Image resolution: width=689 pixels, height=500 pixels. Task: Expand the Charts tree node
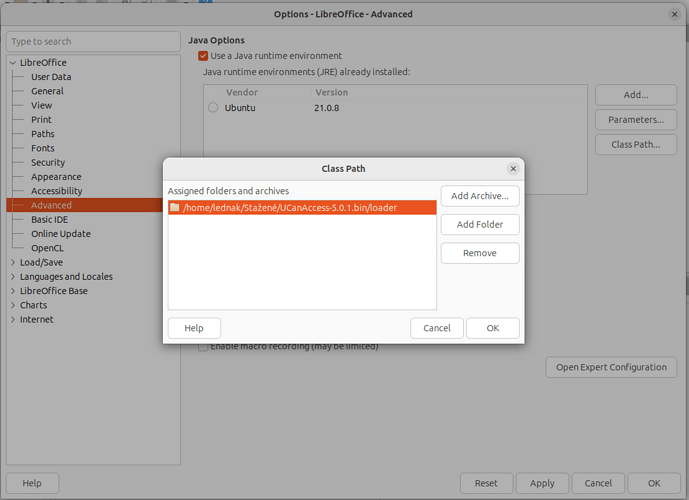click(x=12, y=305)
